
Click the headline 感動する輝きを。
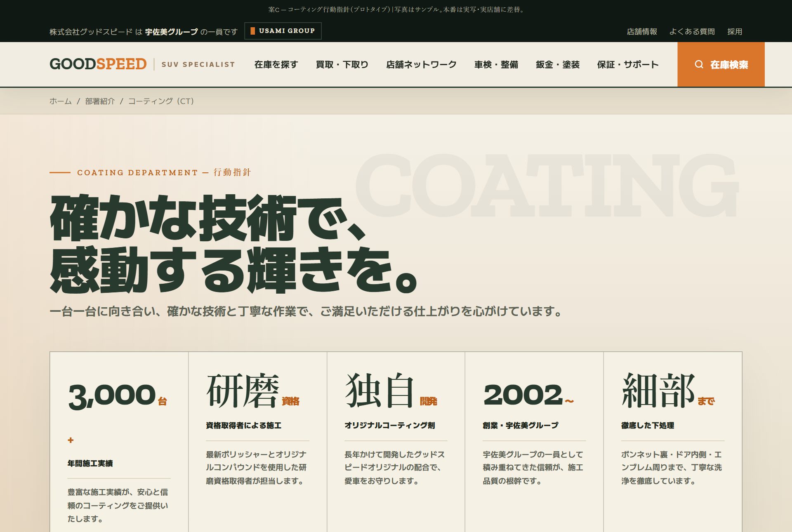(x=233, y=270)
